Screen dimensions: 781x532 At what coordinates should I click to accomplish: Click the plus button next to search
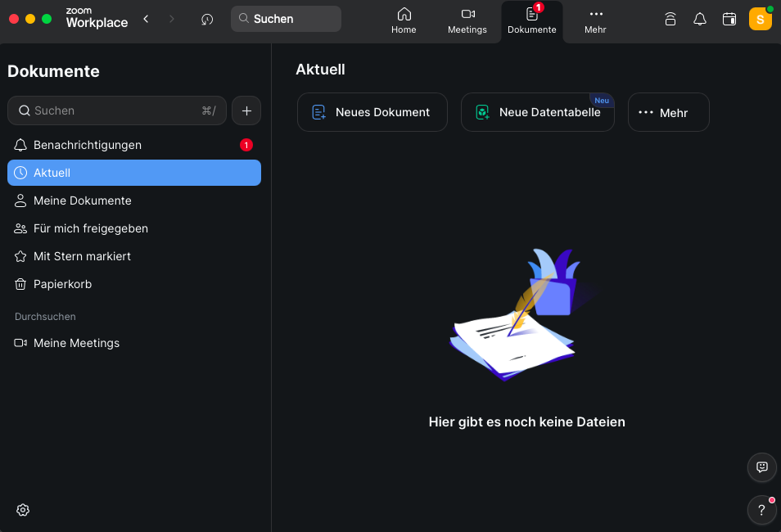click(x=246, y=110)
